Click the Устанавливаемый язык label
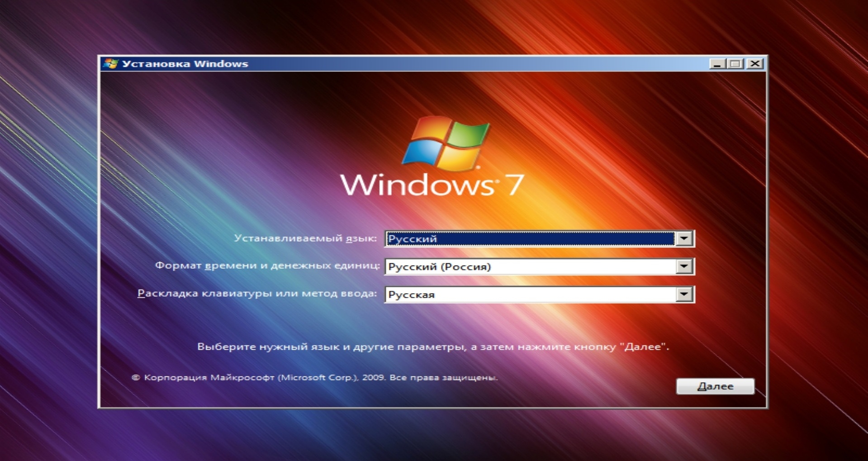Screen dimensions: 868x461 point(305,238)
